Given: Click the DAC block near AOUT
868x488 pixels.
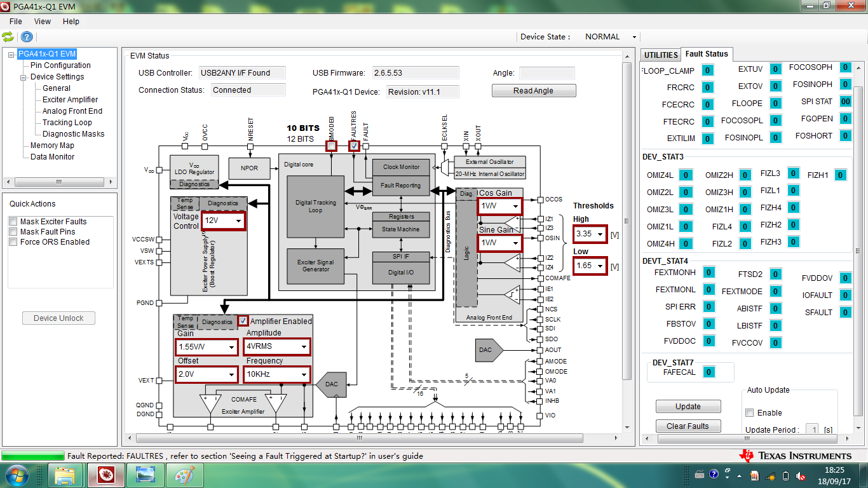Looking at the screenshot, I should pyautogui.click(x=489, y=349).
